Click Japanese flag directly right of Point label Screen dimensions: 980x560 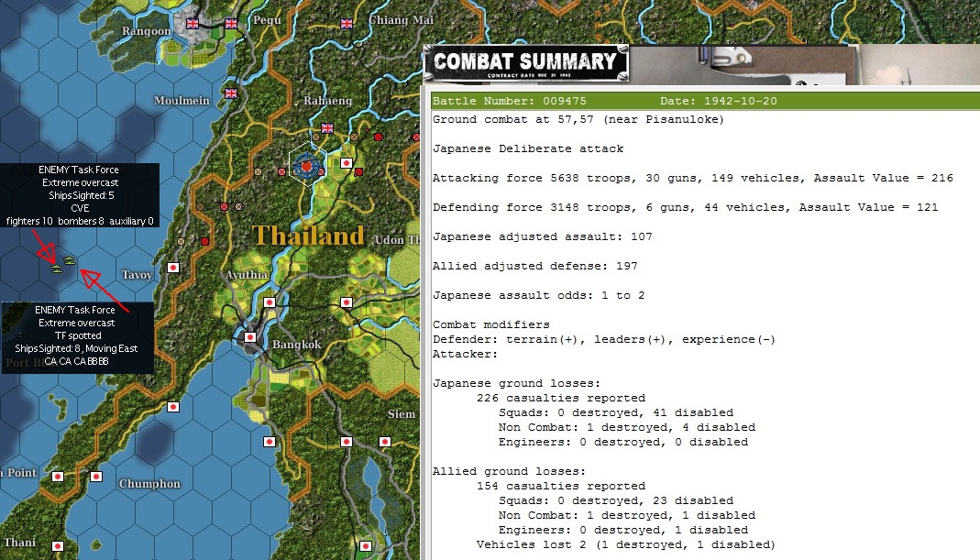click(58, 477)
